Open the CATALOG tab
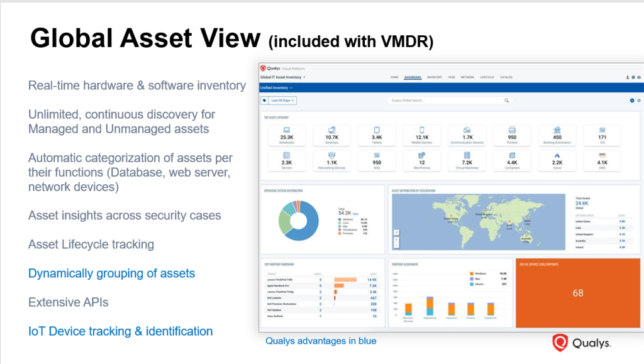Image resolution: width=644 pixels, height=364 pixels. click(506, 77)
